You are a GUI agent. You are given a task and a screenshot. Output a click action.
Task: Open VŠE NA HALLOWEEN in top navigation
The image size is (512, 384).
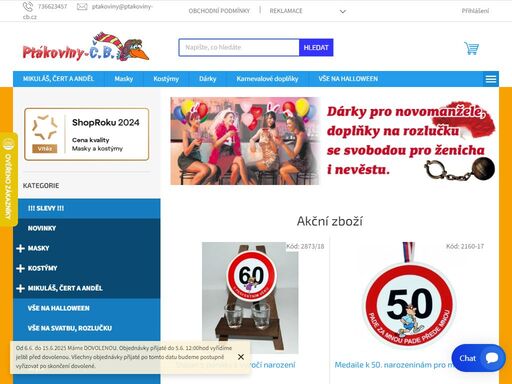(x=348, y=79)
